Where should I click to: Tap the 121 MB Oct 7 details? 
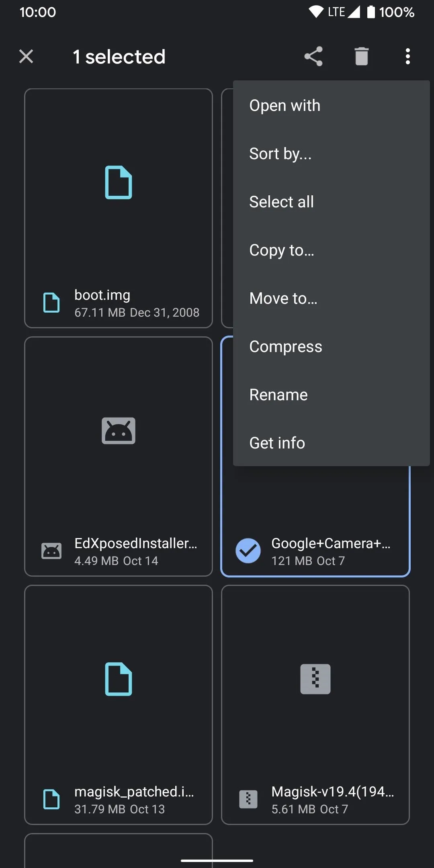[308, 561]
